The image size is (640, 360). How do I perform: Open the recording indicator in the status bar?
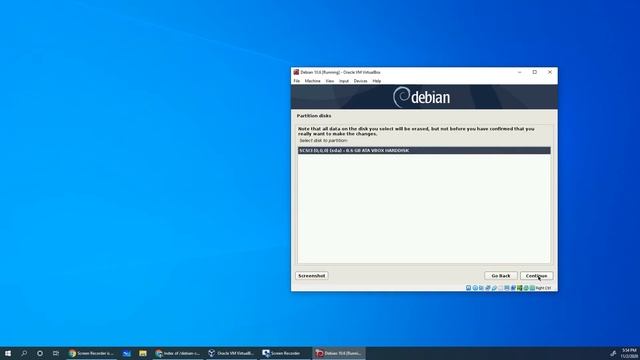click(x=513, y=288)
